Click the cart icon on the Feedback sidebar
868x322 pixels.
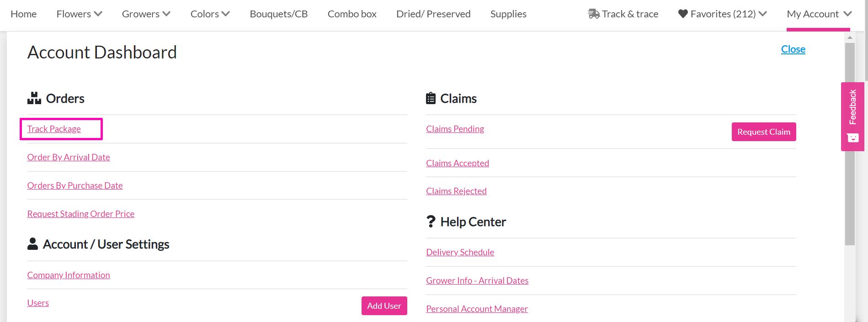click(x=852, y=137)
